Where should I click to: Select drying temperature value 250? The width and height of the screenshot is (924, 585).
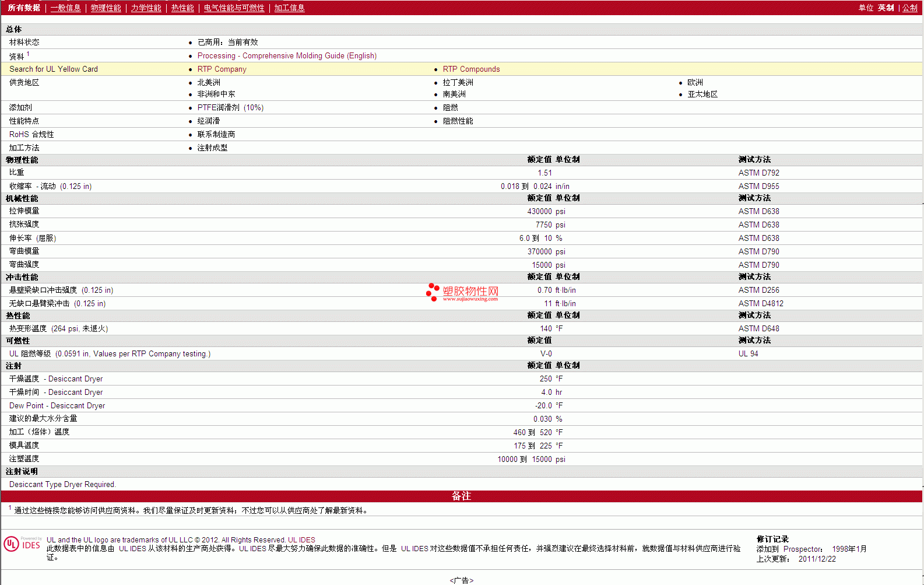pos(546,379)
